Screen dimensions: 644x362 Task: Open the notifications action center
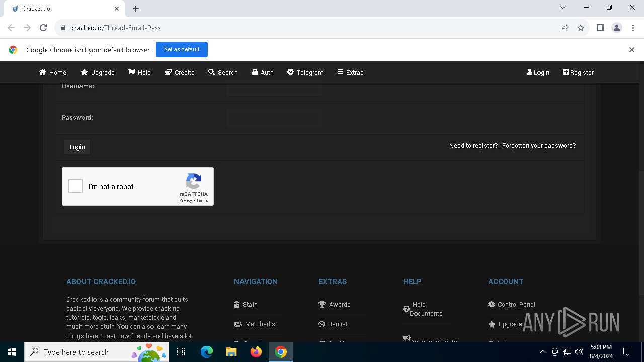click(627, 352)
